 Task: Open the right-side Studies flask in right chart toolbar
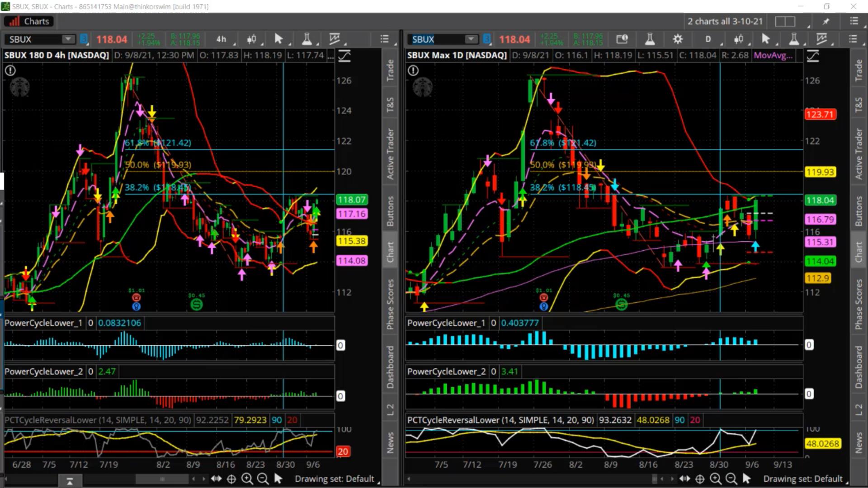point(794,39)
